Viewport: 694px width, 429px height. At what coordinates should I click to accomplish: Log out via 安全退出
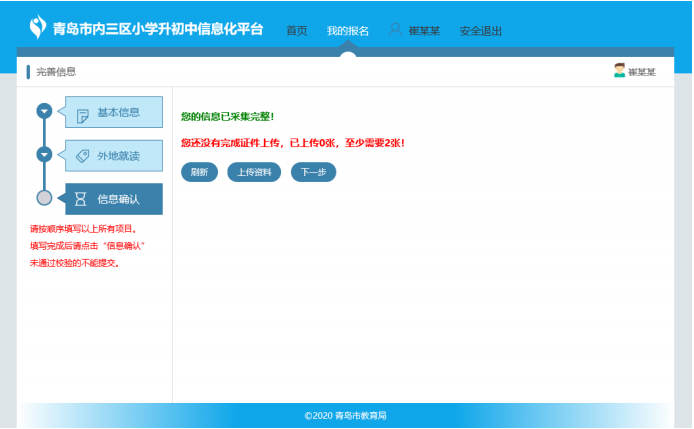[481, 31]
